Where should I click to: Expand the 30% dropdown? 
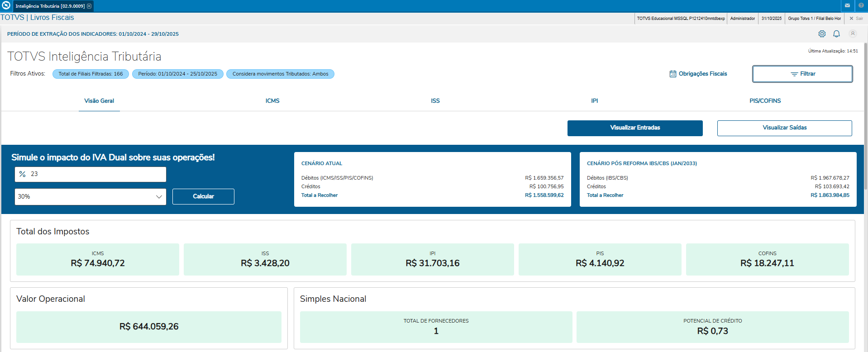(x=91, y=197)
